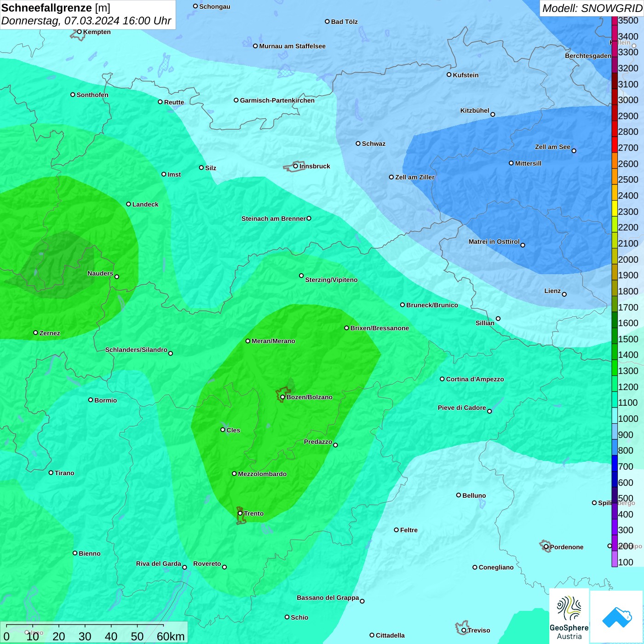Click the Kempten city marker
The image size is (644, 644).
coord(79,32)
